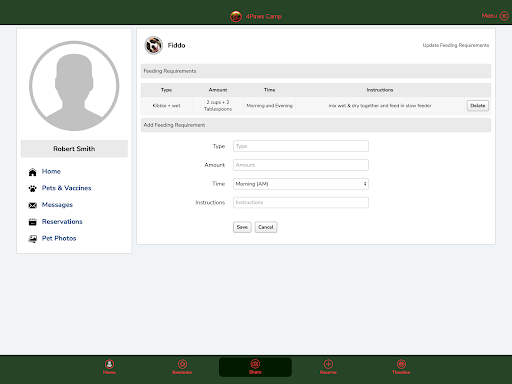Open the Time dropdown showing Morning (AM)
This screenshot has width=512, height=384.
pos(301,184)
